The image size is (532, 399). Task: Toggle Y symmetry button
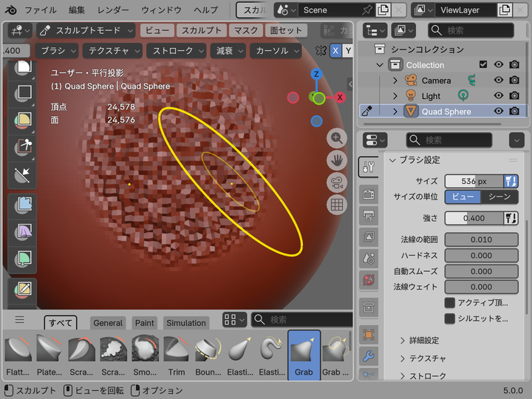pyautogui.click(x=347, y=51)
